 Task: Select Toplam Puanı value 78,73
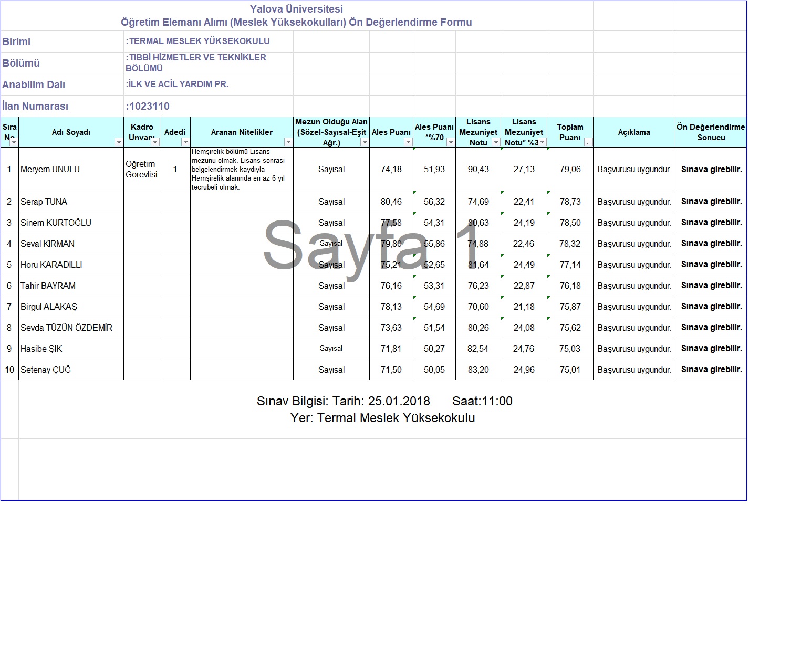pos(570,202)
